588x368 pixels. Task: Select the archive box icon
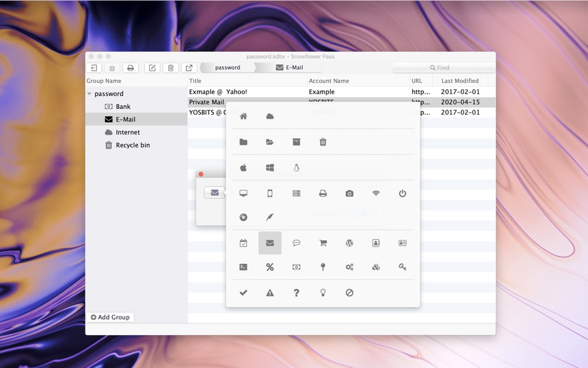click(296, 142)
